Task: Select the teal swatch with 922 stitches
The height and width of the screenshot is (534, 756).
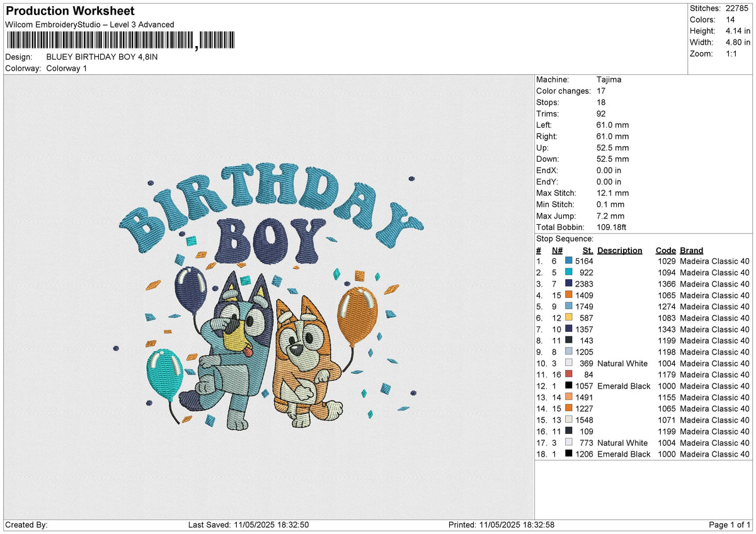Action: point(569,272)
